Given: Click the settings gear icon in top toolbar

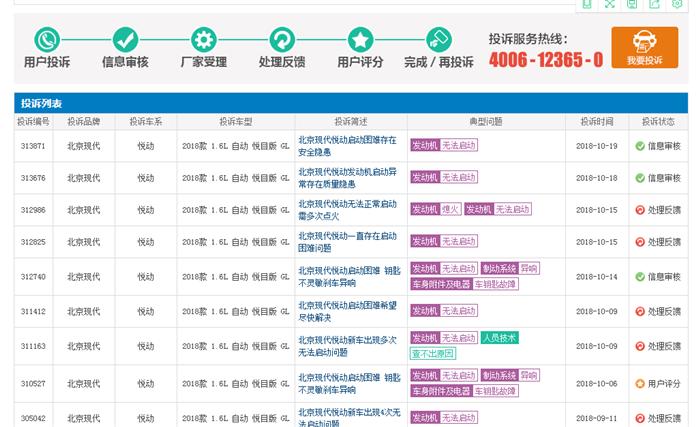Looking at the screenshot, I should pos(677,4).
